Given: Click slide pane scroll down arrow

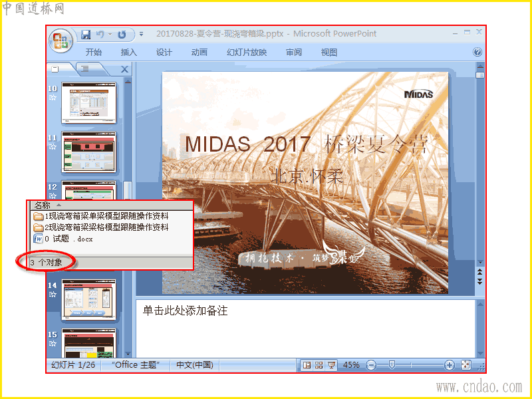Looking at the screenshot, I should (480, 262).
